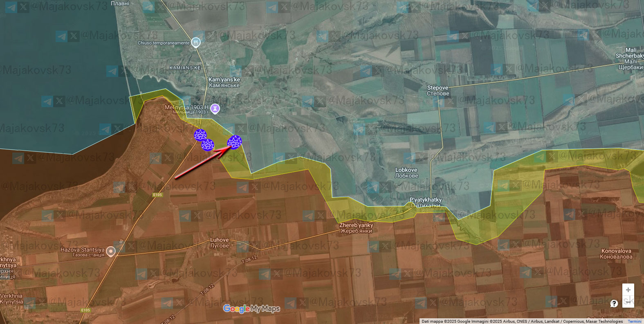Open the Mel'nytsa 1903 landmark pin
This screenshot has height=324, width=644.
click(x=215, y=109)
